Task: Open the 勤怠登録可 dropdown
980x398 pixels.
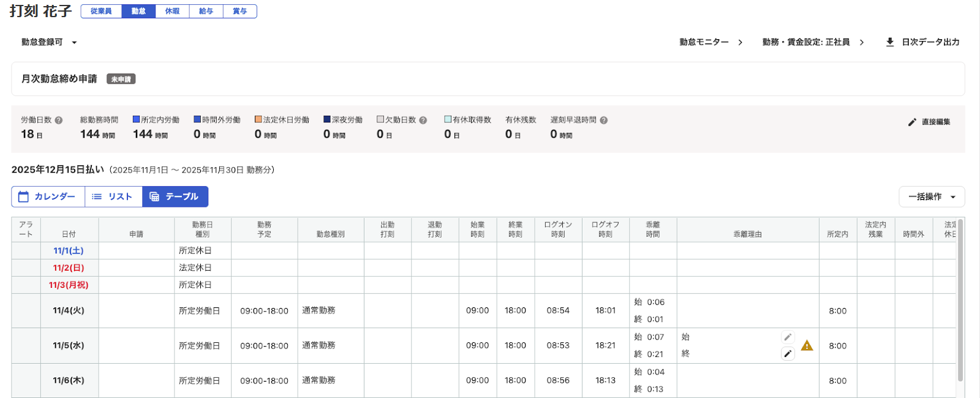Action: click(x=48, y=42)
